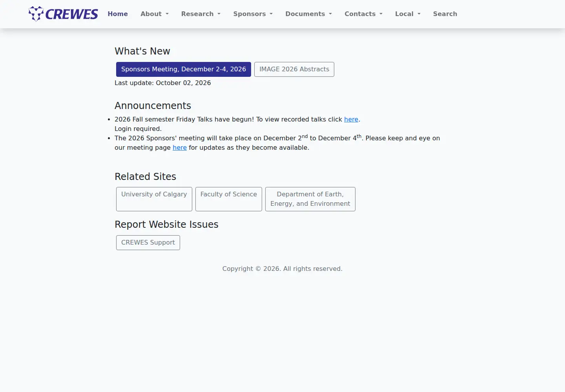Click the Copyright © 2026 footer text
This screenshot has width=565, height=392.
tap(282, 269)
